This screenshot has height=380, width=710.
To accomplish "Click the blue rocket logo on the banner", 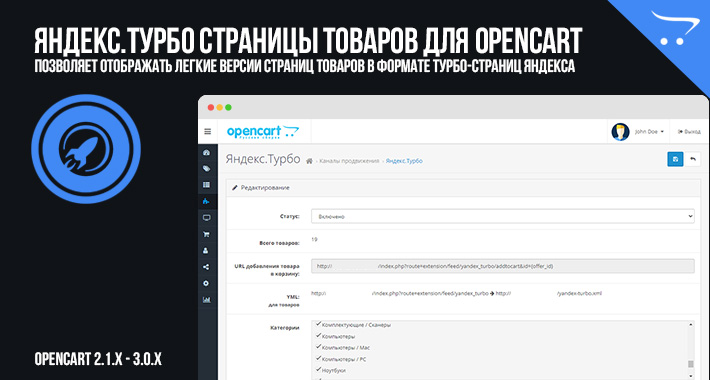I will 86,149.
